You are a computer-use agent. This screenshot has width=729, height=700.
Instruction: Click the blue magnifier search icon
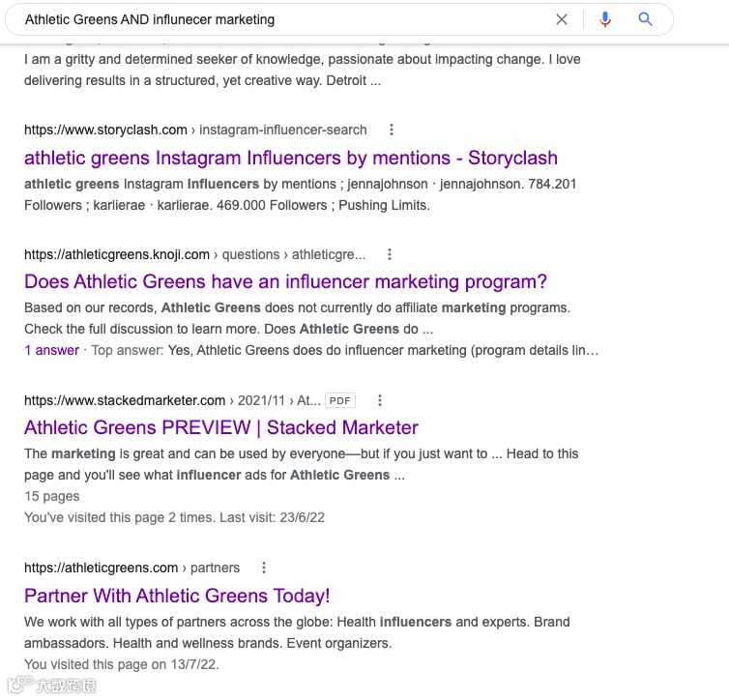pos(646,19)
